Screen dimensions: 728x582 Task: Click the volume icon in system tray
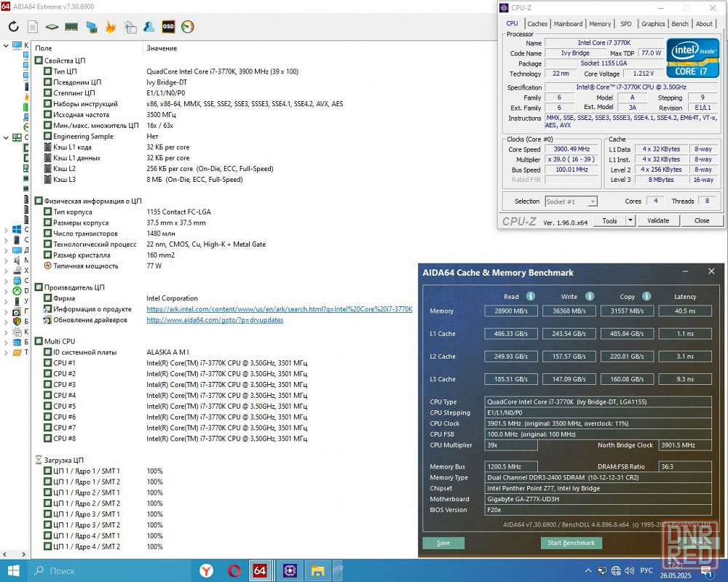630,570
